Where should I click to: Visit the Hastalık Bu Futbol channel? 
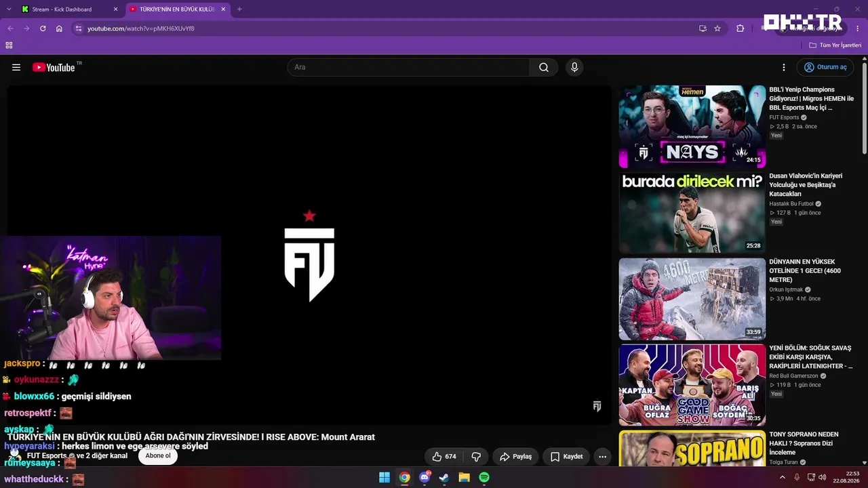(791, 203)
